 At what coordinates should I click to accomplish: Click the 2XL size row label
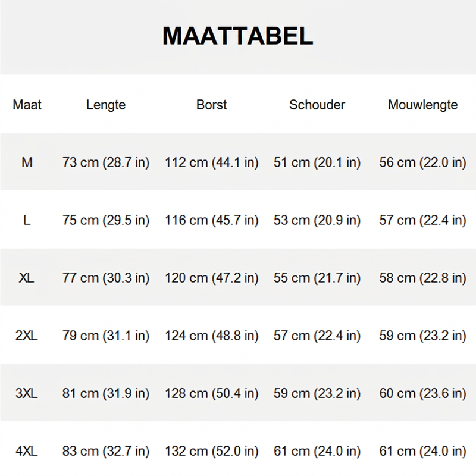(x=26, y=336)
